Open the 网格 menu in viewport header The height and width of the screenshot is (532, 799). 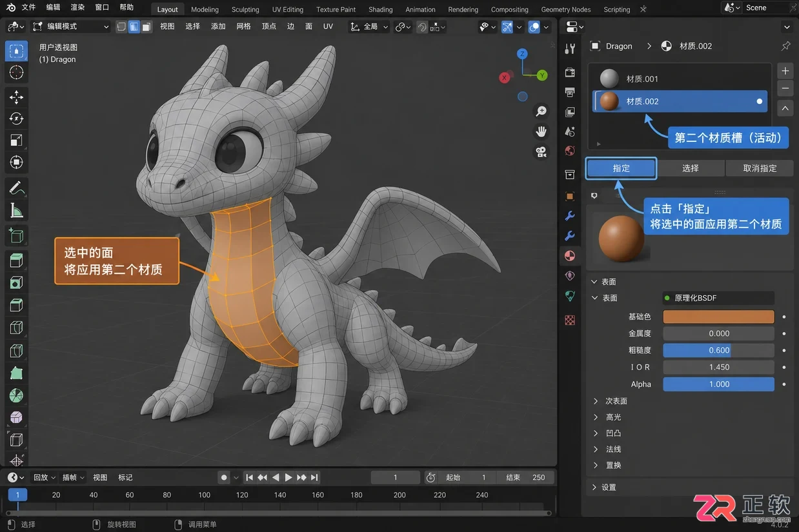click(x=243, y=26)
